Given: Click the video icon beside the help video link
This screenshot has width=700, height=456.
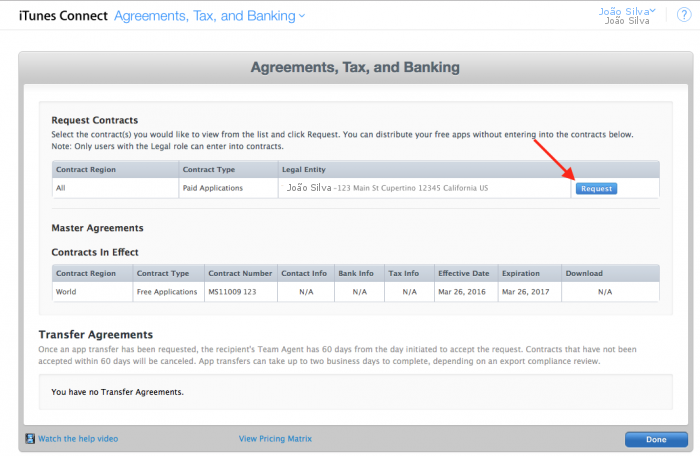Looking at the screenshot, I should (x=30, y=438).
